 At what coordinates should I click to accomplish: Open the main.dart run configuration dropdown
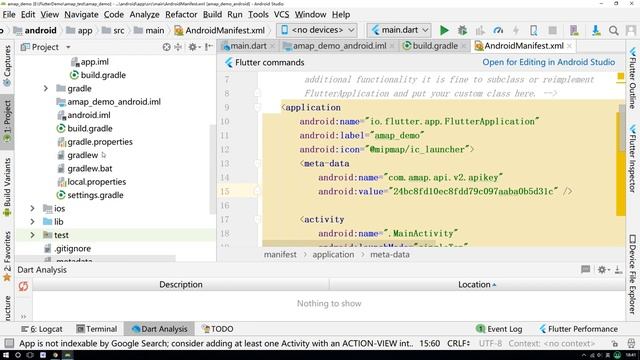pyautogui.click(x=399, y=30)
